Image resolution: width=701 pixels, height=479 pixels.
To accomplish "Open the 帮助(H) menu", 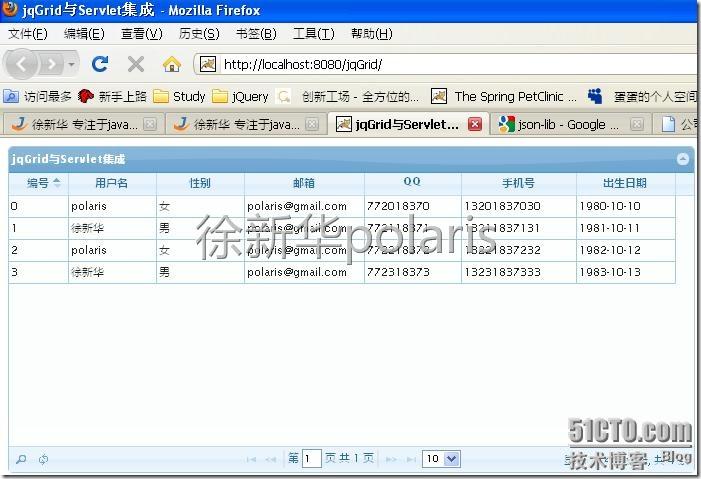I will point(372,34).
